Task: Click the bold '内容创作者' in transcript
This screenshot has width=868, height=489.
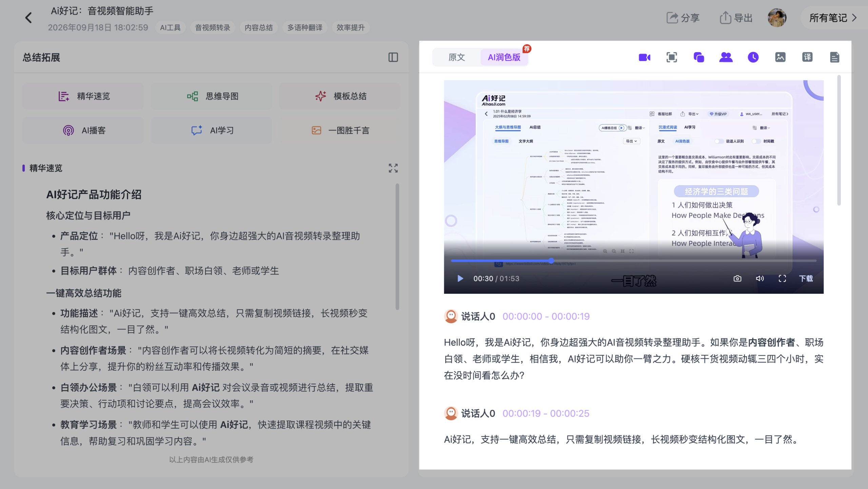Action: pos(771,342)
